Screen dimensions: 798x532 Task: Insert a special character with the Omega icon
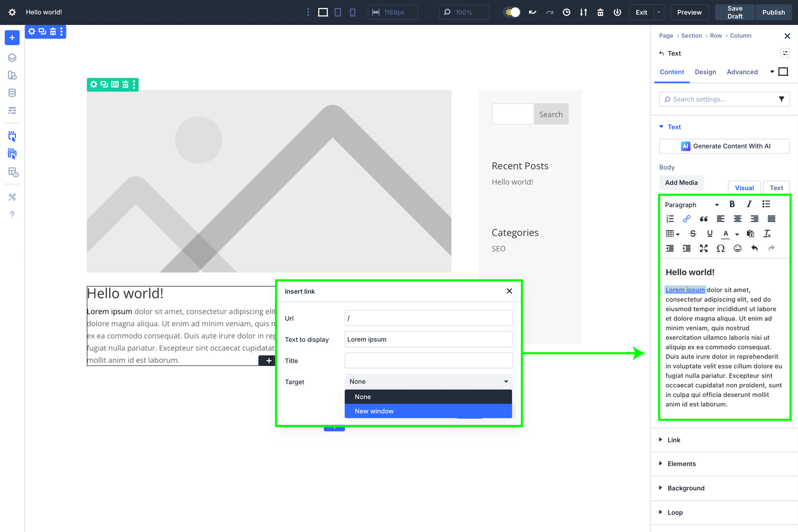tap(720, 248)
